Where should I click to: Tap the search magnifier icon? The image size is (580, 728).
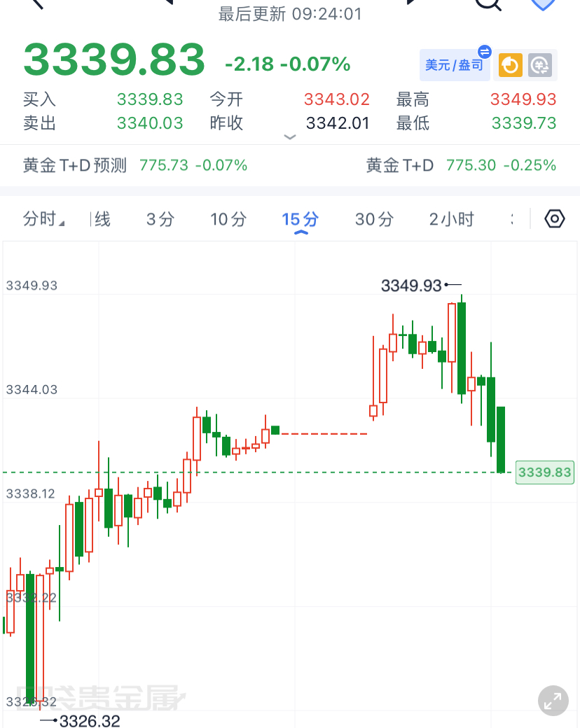pos(488,3)
